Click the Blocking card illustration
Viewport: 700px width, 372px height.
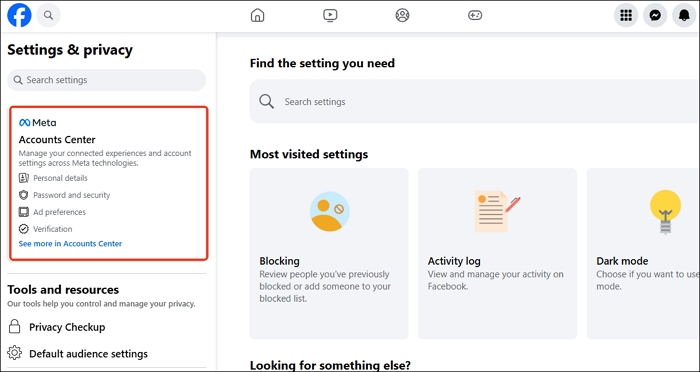point(329,211)
